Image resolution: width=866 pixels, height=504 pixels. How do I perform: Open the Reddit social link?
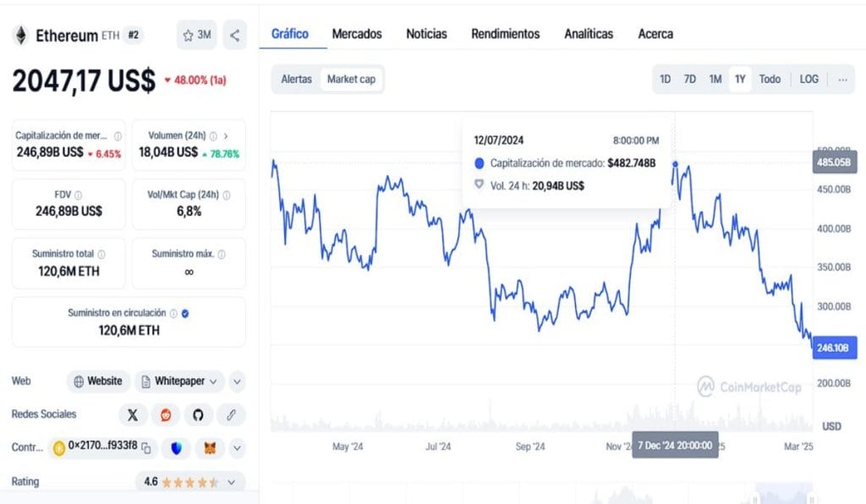click(166, 414)
